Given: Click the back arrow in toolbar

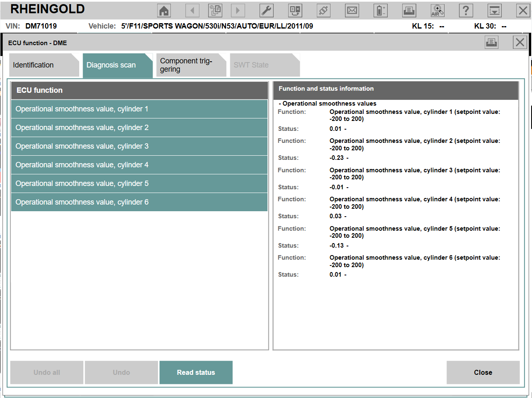Looking at the screenshot, I should 192,10.
